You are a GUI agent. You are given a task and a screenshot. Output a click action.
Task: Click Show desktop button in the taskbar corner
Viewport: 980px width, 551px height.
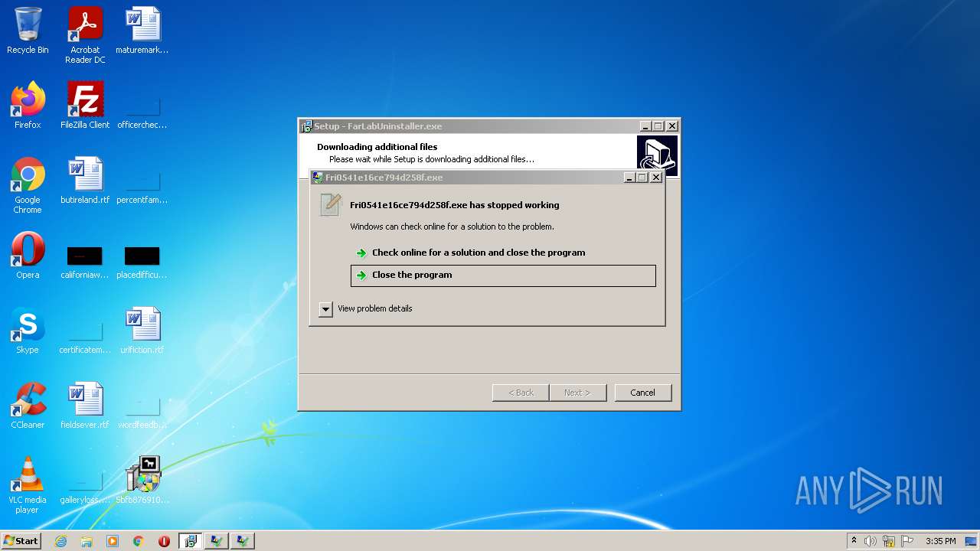(972, 541)
